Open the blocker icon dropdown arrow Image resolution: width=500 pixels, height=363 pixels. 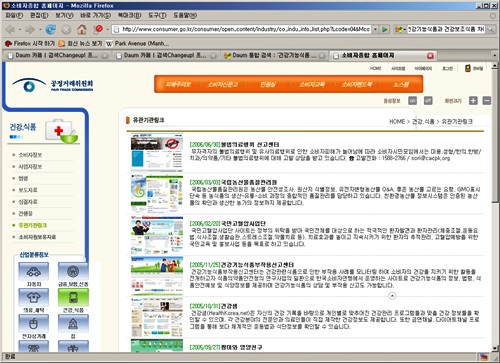[x=107, y=30]
